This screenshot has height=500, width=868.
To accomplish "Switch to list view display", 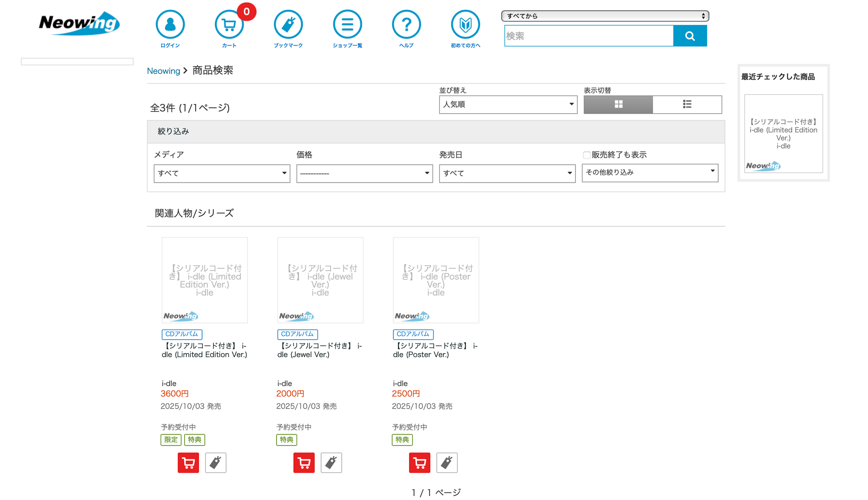I will (x=687, y=104).
